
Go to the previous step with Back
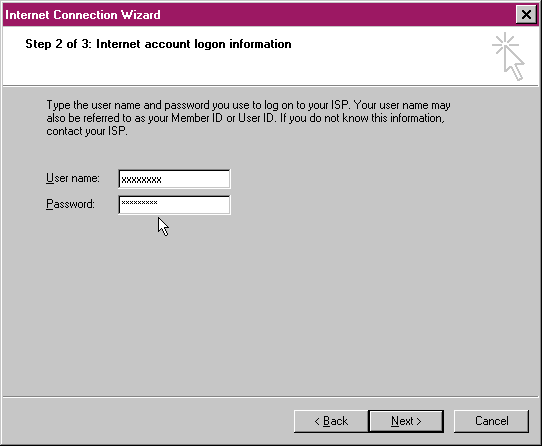tap(331, 421)
